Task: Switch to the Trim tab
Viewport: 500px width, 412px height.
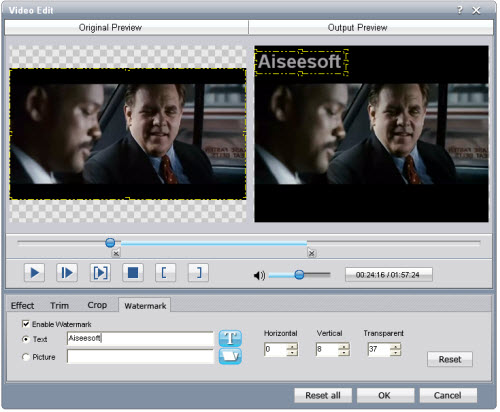Action: (x=59, y=306)
